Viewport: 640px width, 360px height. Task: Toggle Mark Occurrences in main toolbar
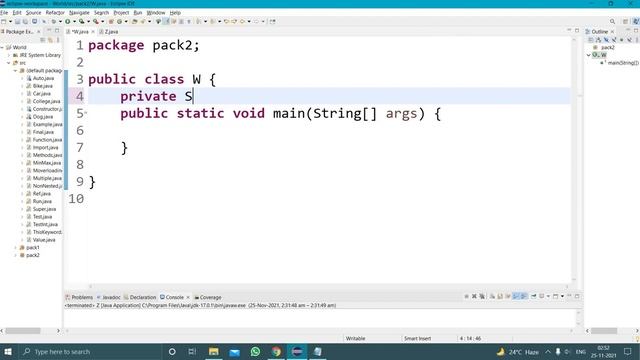166,21
